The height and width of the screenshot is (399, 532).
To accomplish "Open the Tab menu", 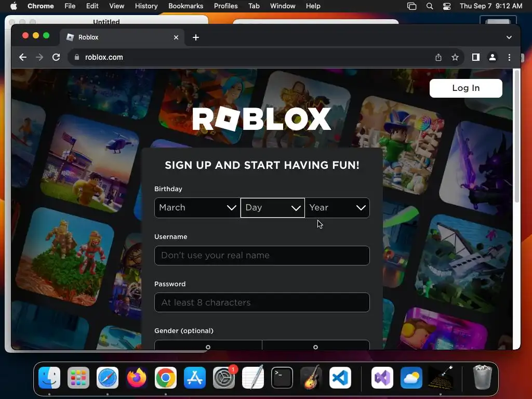I will 254,6.
